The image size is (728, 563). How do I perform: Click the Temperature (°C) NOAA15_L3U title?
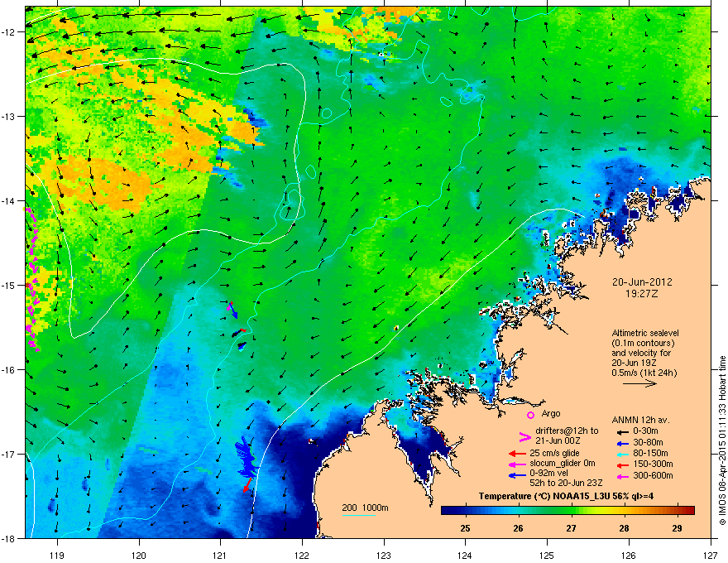pos(566,496)
